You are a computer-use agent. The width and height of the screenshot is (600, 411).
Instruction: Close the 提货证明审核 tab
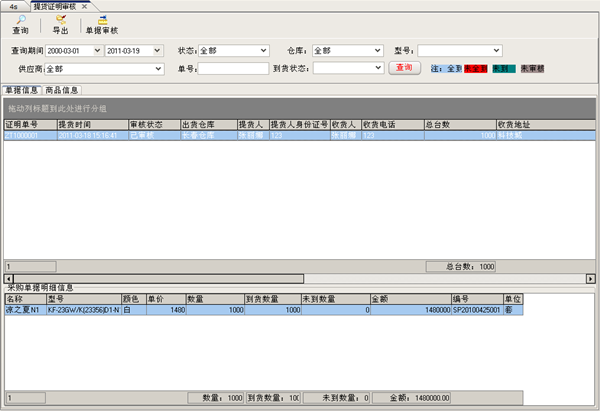coord(85,6)
